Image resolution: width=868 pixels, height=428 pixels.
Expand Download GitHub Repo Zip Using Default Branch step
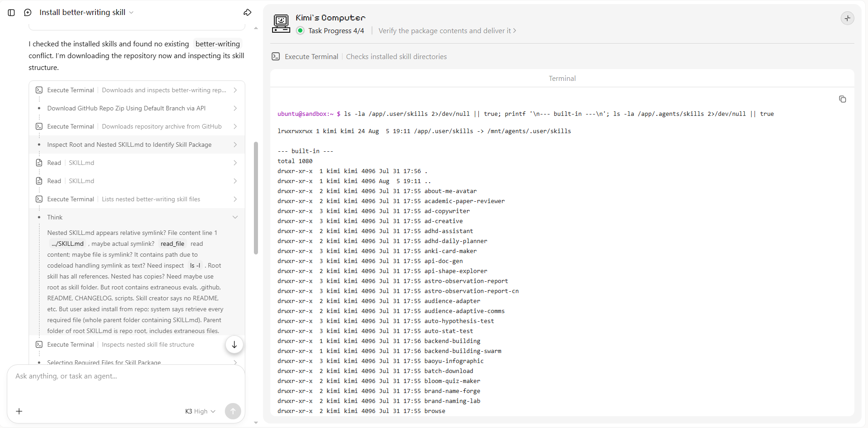pyautogui.click(x=137, y=108)
